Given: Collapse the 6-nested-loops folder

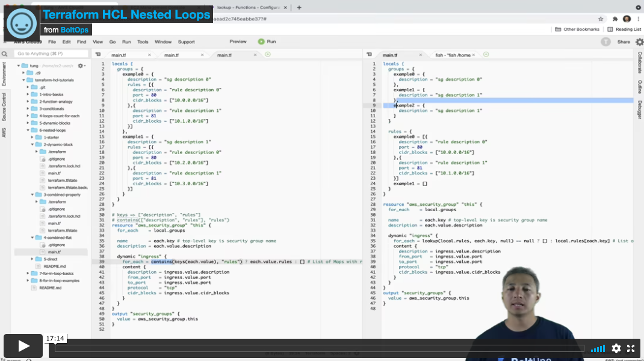Looking at the screenshot, I should pyautogui.click(x=28, y=130).
